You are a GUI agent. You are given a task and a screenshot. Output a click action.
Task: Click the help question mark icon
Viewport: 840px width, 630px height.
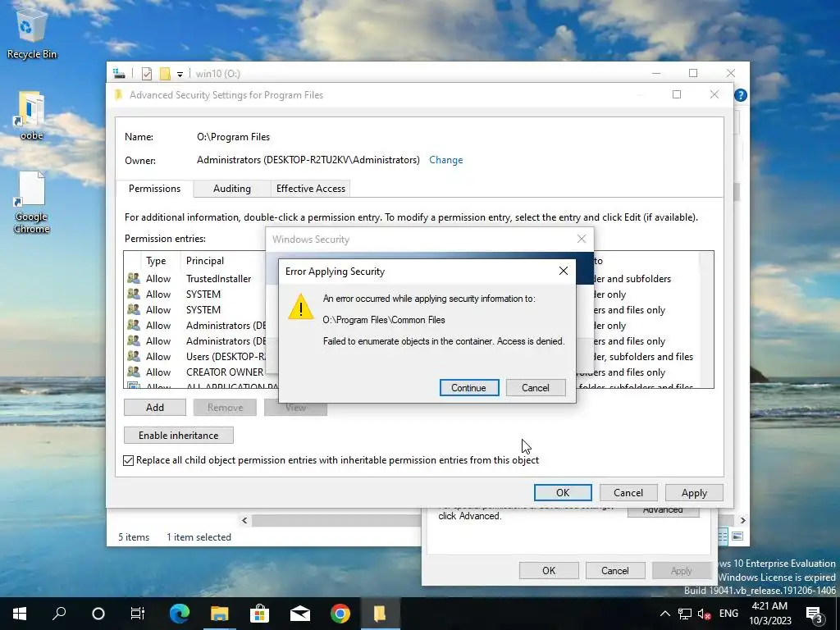click(x=741, y=95)
